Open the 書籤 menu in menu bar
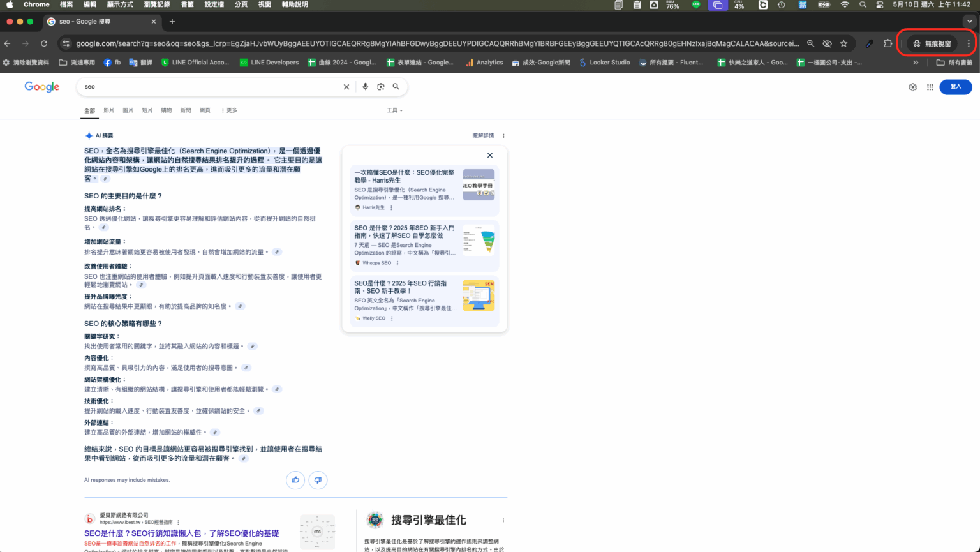 (188, 4)
